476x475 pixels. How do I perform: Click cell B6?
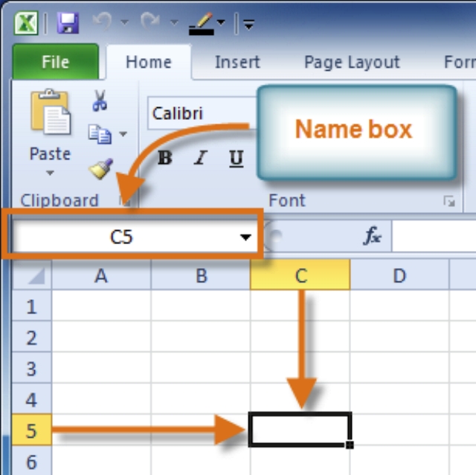tap(201, 461)
